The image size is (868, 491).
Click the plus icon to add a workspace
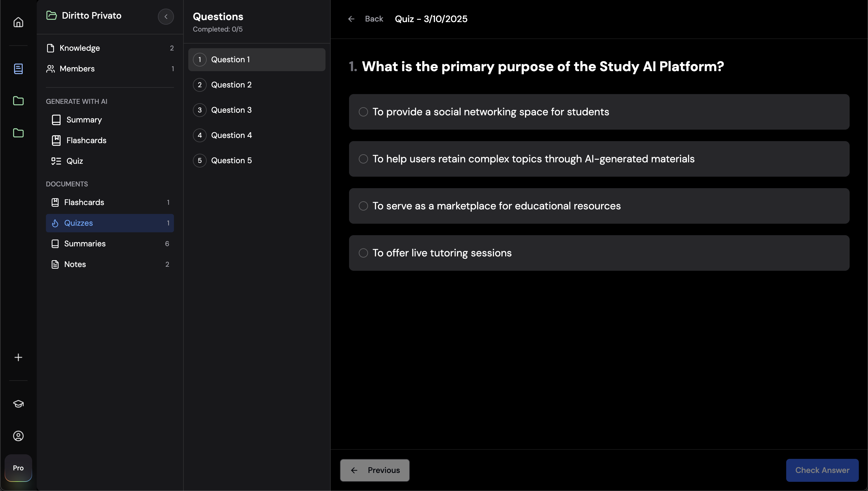(18, 357)
